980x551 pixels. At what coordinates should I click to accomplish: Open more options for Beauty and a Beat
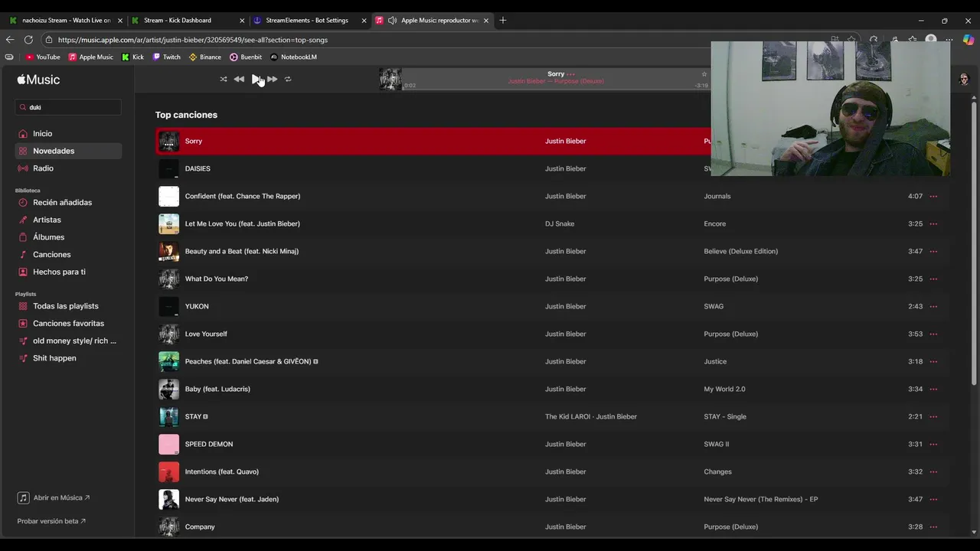coord(933,251)
